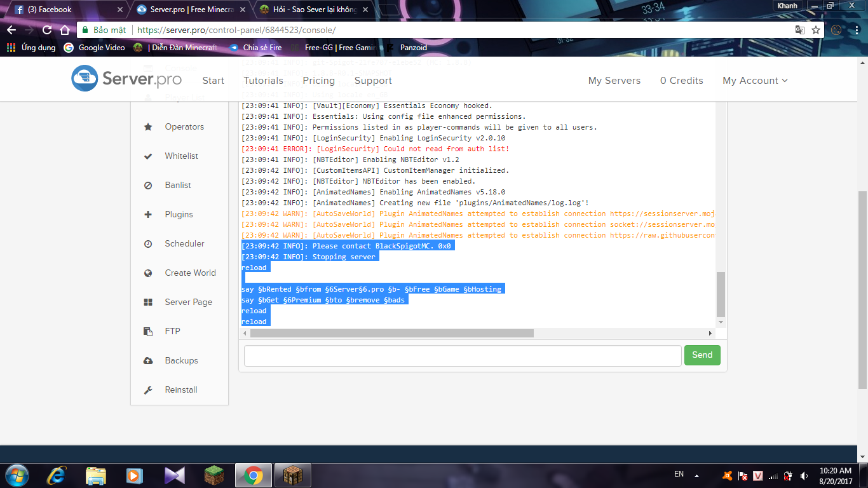
Task: Click the clock icon beside Scheduler
Action: point(148,244)
